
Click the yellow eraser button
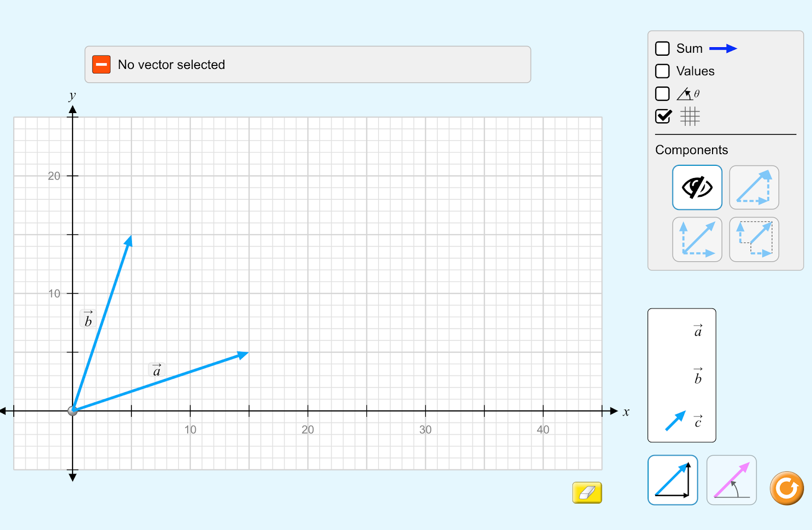587,492
